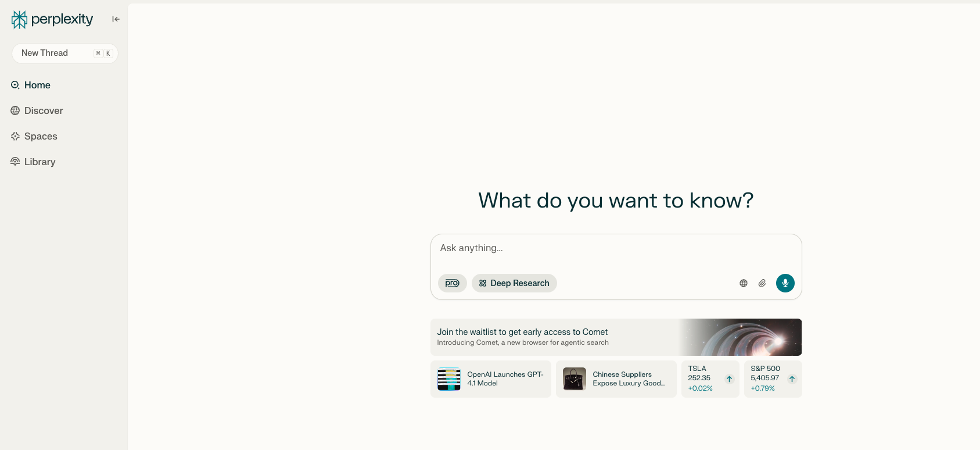
Task: Open the TSLA stock card
Action: click(x=710, y=379)
